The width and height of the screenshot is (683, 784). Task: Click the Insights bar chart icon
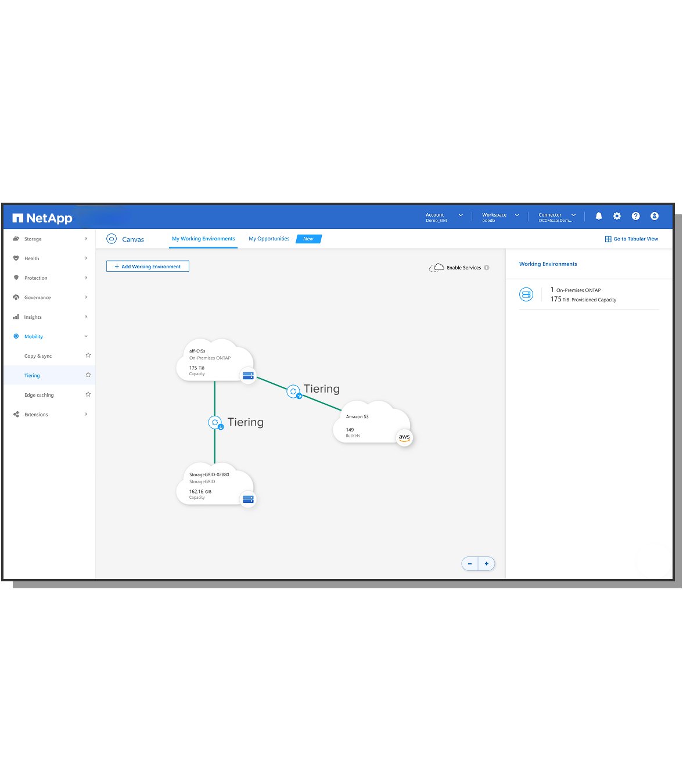(x=16, y=317)
